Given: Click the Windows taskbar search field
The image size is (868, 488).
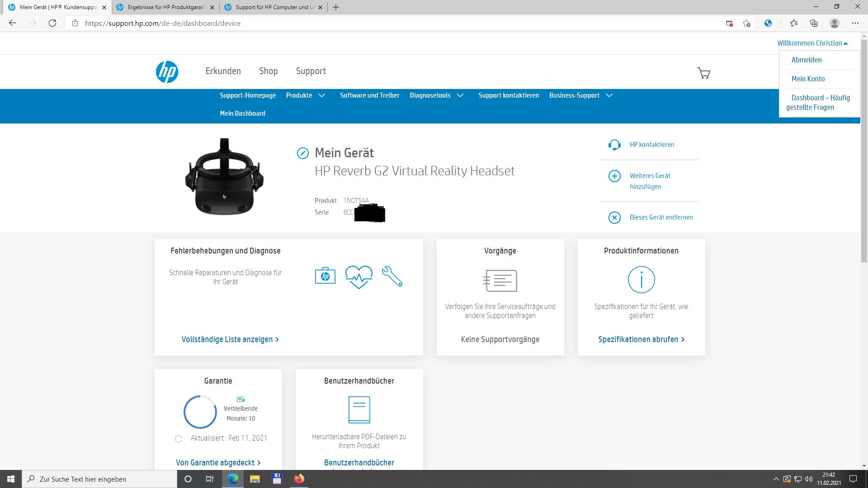Looking at the screenshot, I should (x=99, y=479).
